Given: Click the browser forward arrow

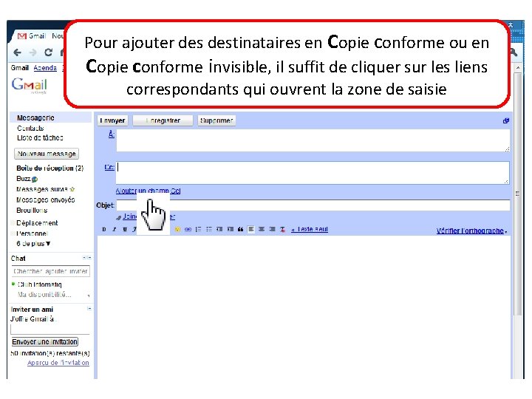Looking at the screenshot, I should pyautogui.click(x=33, y=52).
